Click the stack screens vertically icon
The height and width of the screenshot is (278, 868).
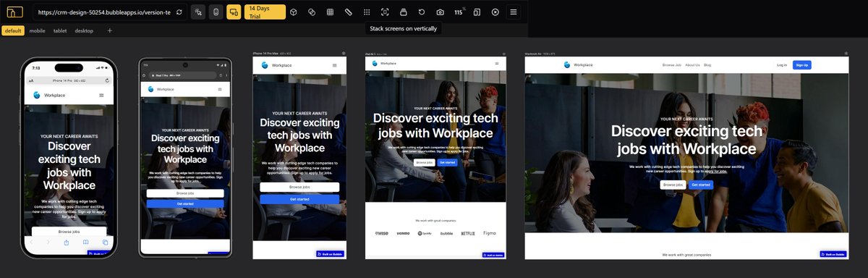pos(404,12)
